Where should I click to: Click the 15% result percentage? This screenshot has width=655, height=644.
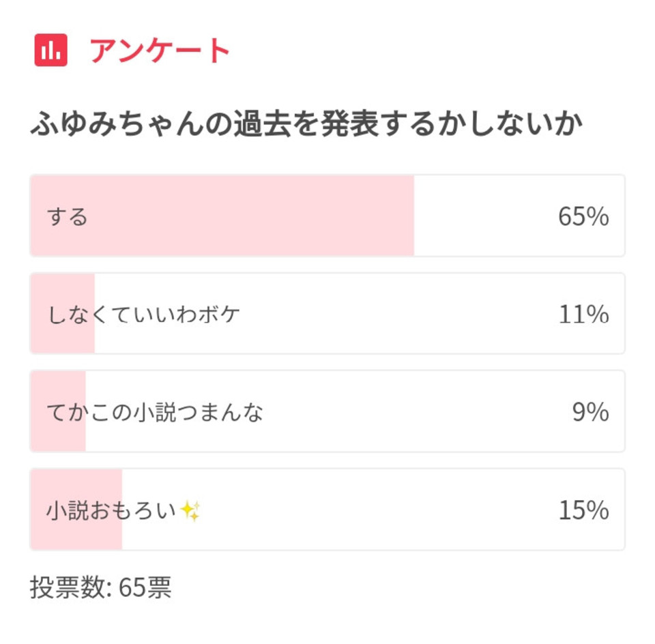pyautogui.click(x=584, y=510)
